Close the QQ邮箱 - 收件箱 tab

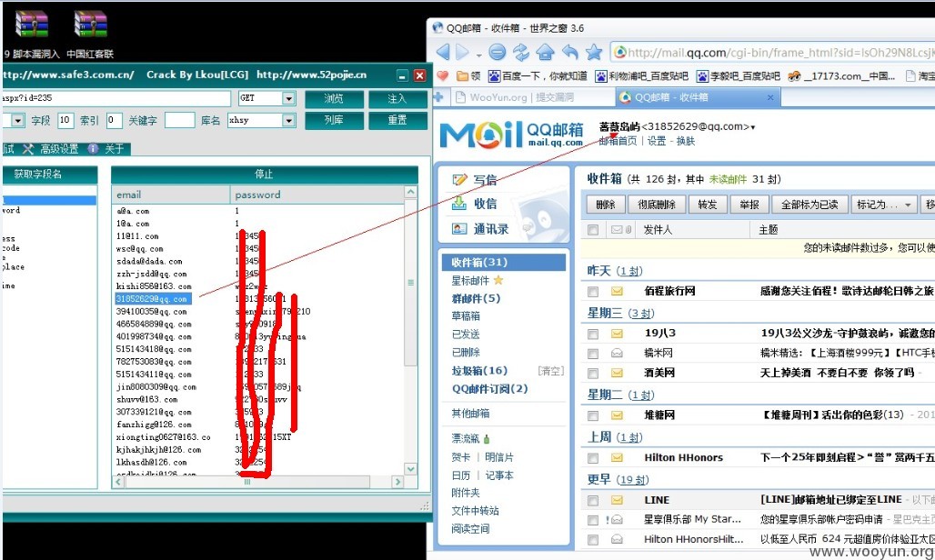(770, 97)
